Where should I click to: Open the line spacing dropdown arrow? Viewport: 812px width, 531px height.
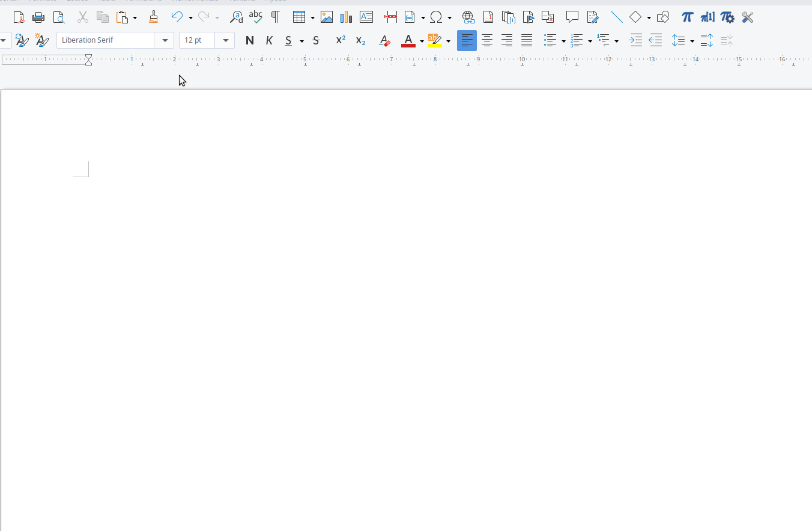[x=692, y=41]
